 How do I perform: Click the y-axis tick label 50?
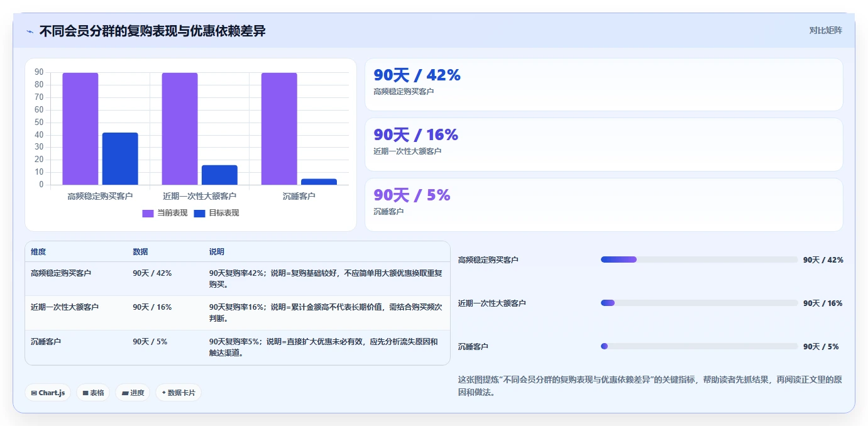(39, 123)
